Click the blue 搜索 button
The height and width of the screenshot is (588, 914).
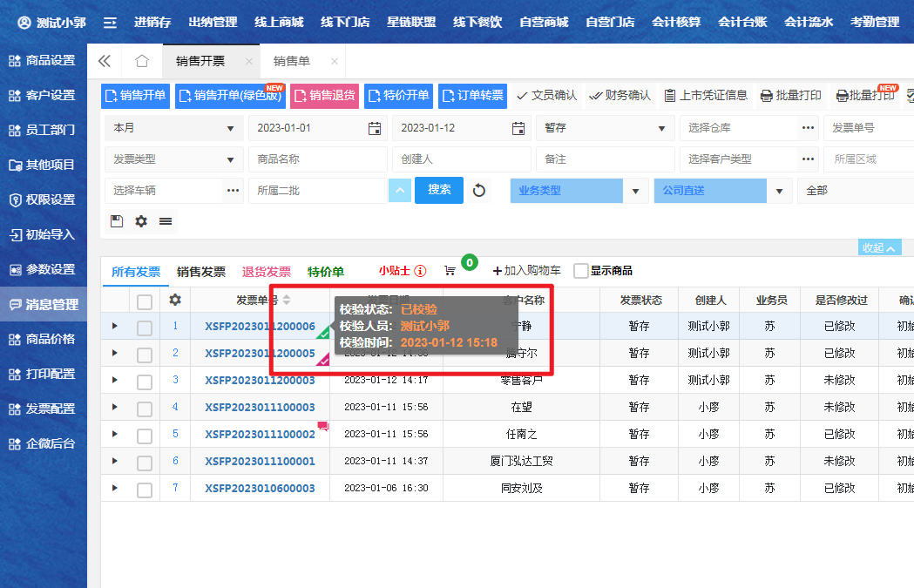click(x=439, y=189)
